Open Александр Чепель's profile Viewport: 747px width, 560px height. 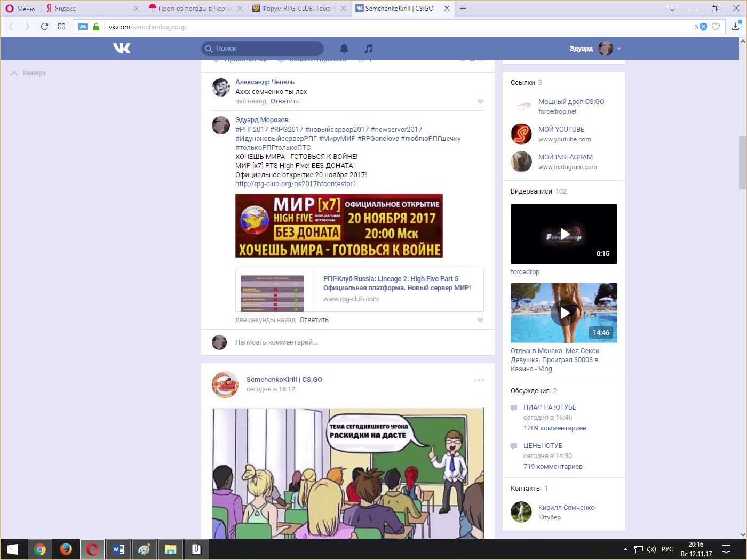[x=265, y=82]
